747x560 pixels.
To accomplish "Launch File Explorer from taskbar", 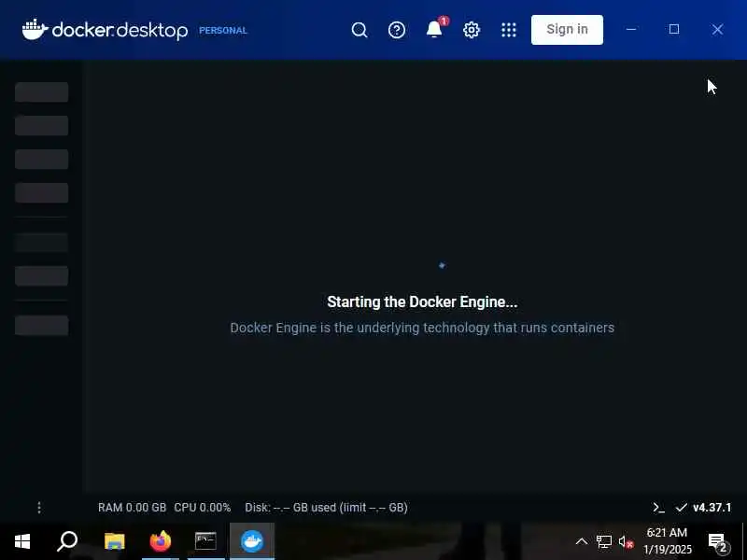I will pos(114,541).
